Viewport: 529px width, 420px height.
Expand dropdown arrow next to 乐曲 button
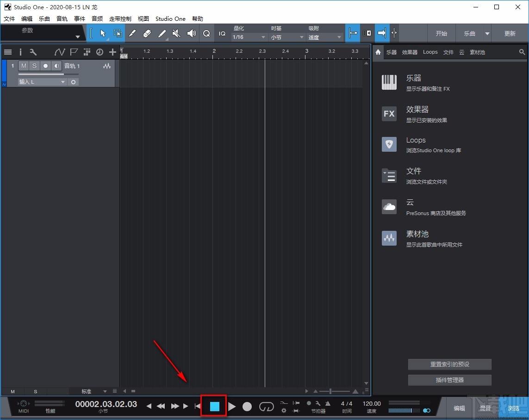tap(487, 33)
